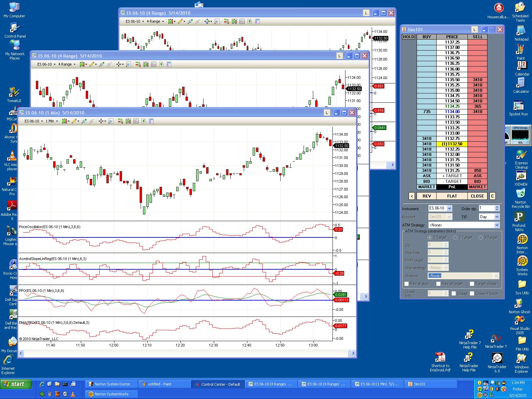Viewport: 532px width, 399px height.
Task: Expand ATM Strategy dropdown
Action: (497, 225)
